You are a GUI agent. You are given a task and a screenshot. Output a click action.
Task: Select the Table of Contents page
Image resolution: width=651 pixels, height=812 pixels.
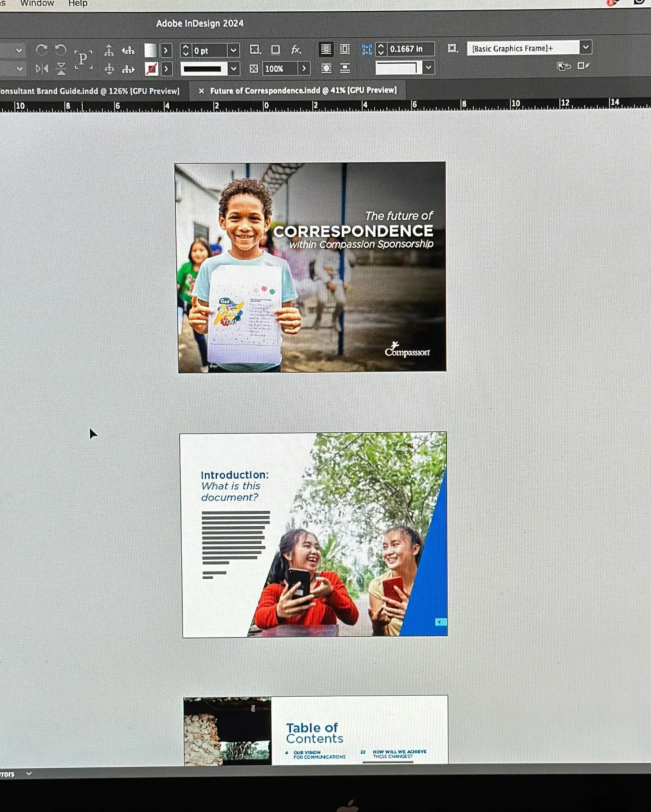coord(316,730)
